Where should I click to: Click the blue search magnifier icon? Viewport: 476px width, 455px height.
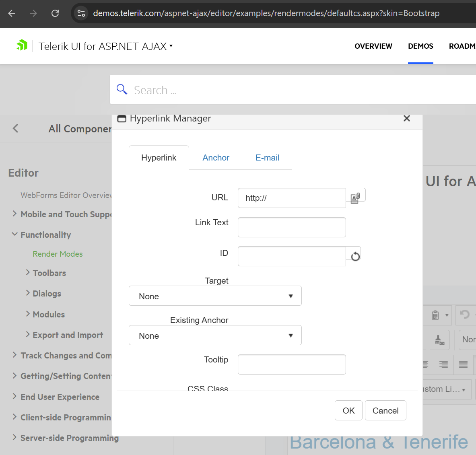tap(122, 89)
